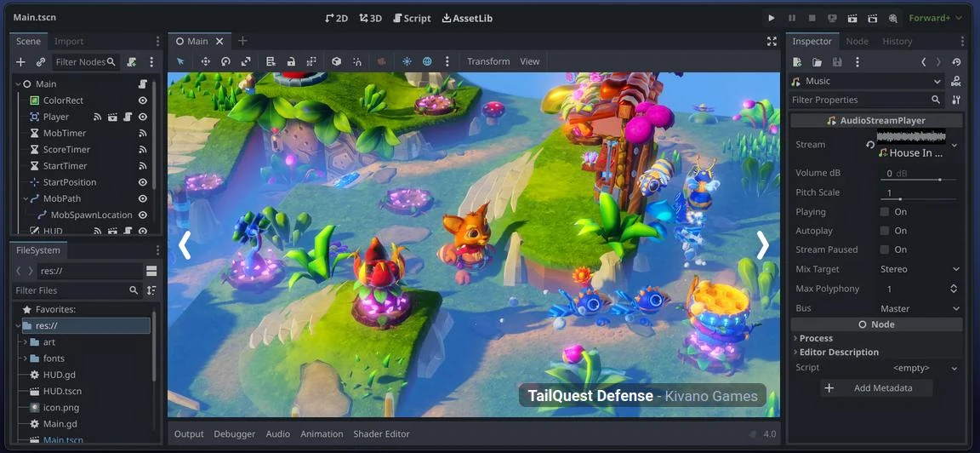This screenshot has width=980, height=453.
Task: Open the script attached to Player
Action: coord(128,118)
